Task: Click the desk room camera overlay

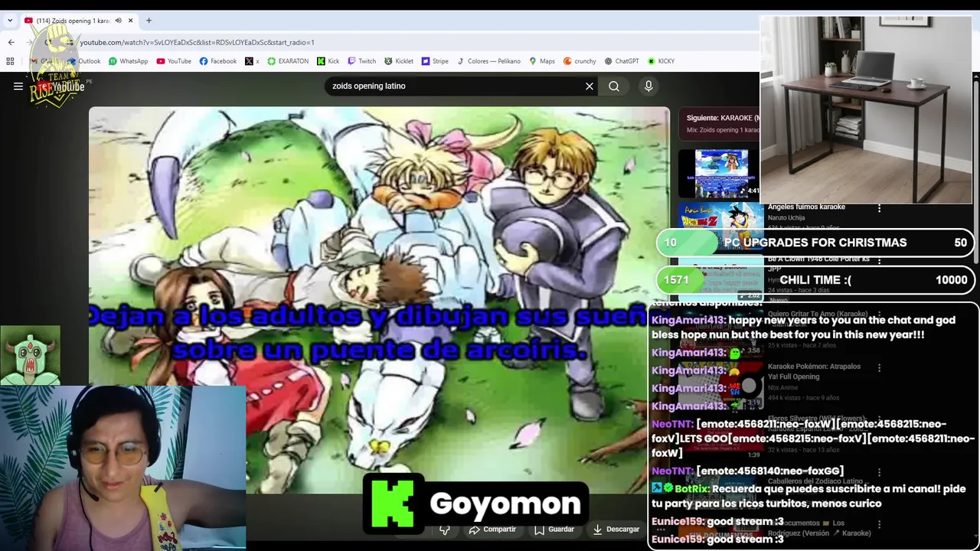Action: pos(866,110)
